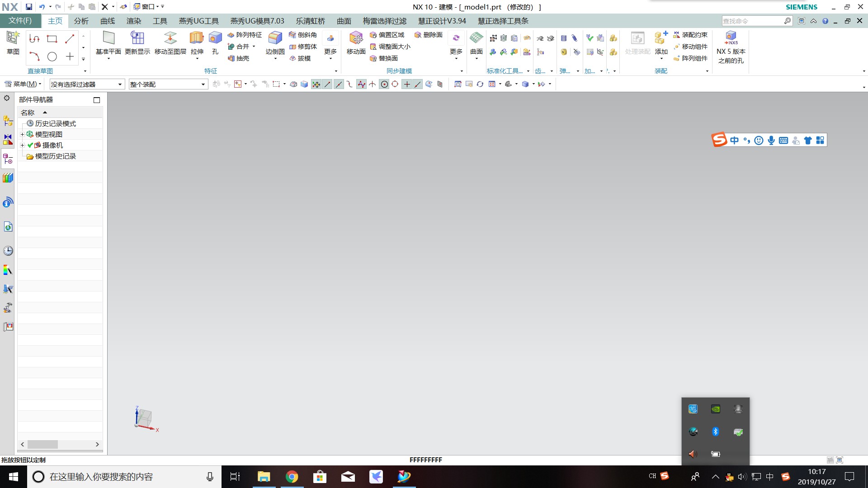
Task: Select the rectangle sketch tool
Action: click(52, 39)
